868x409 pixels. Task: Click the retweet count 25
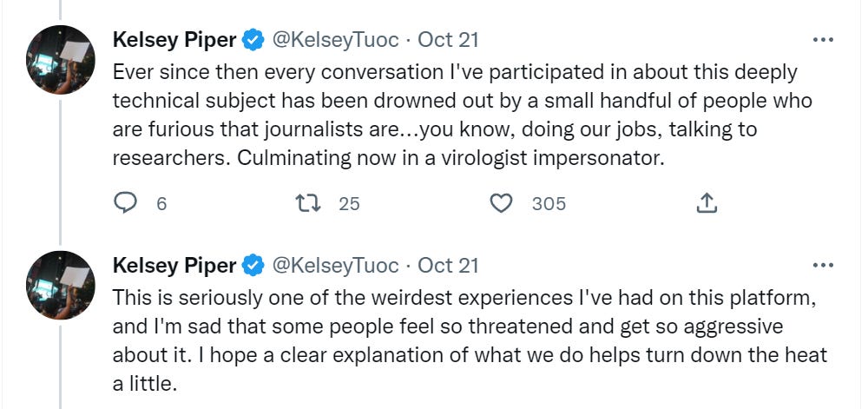click(x=349, y=204)
